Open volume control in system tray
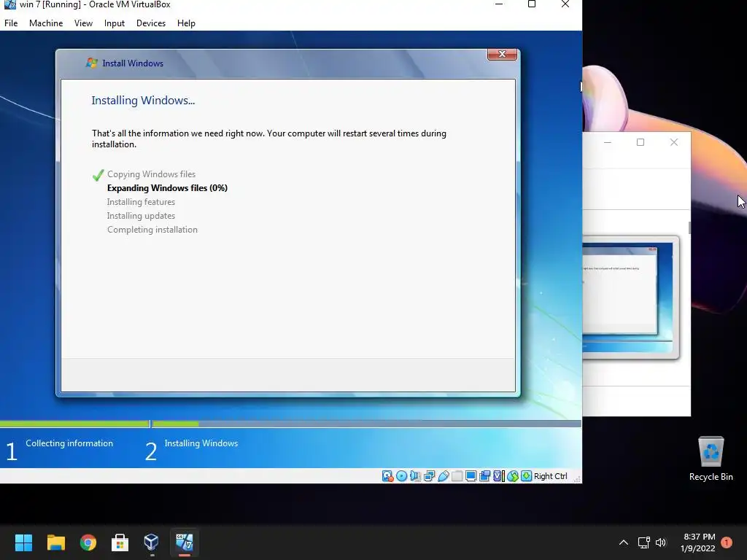The image size is (747, 560). [661, 542]
